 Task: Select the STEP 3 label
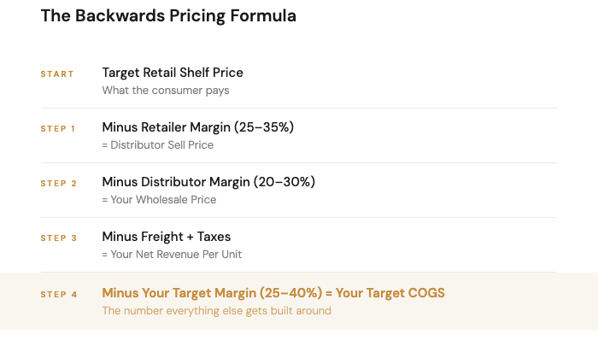point(59,238)
